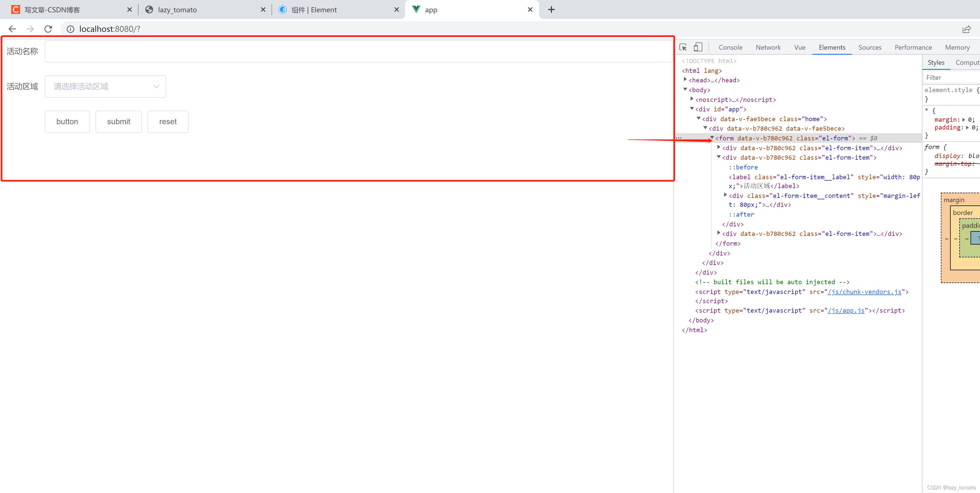
Task: Click the button labeled button
Action: 67,122
